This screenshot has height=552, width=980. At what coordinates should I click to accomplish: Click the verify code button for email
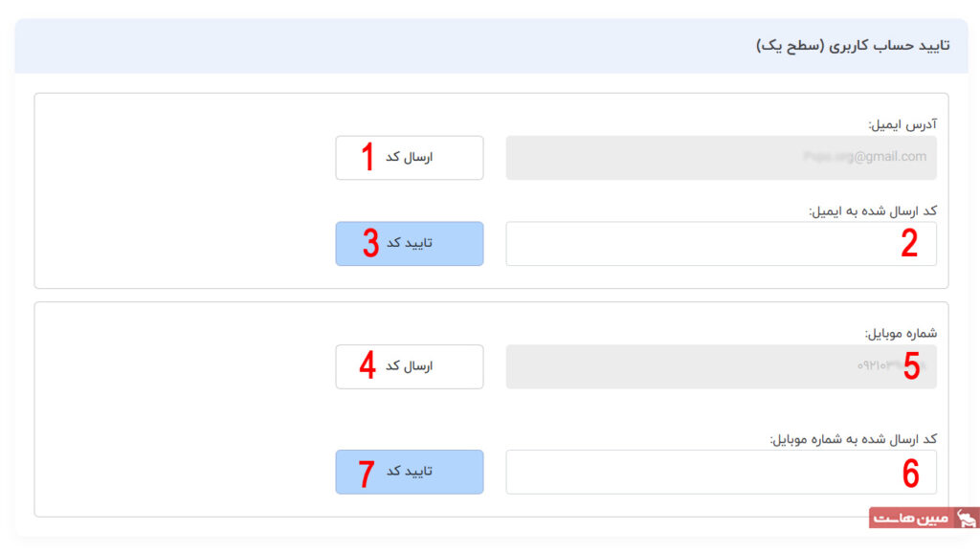(410, 243)
